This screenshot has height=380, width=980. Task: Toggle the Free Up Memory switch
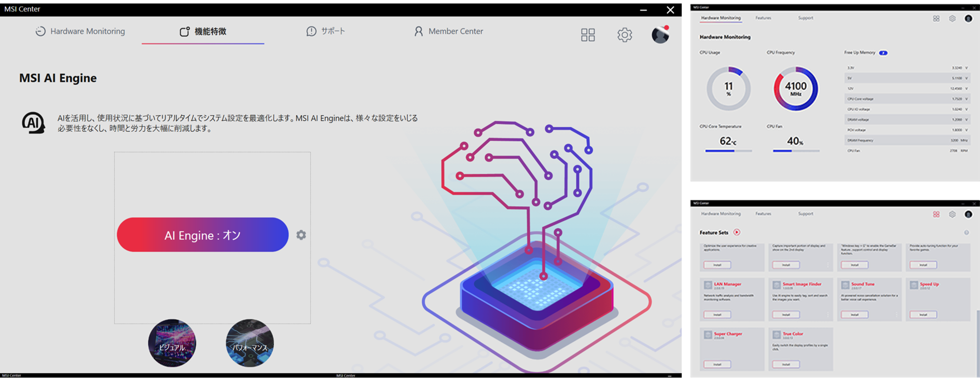(x=883, y=53)
